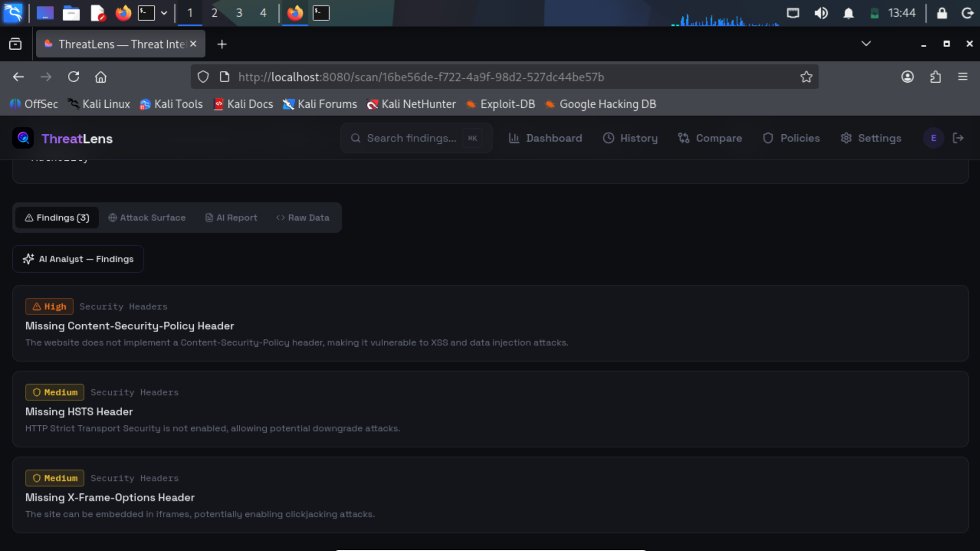
Task: Switch to the Raw Data tab
Action: tap(302, 218)
